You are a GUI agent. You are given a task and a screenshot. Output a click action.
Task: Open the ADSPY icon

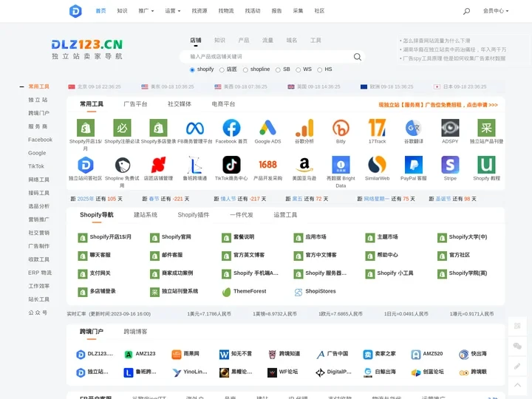coord(450,128)
